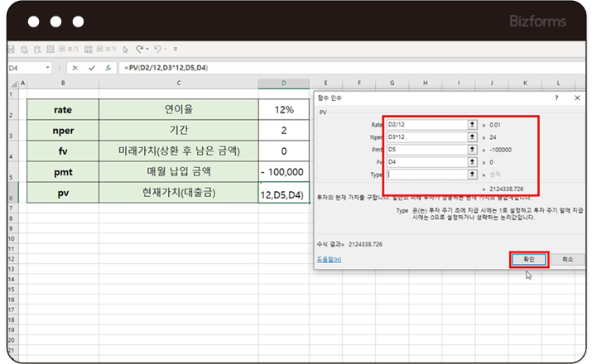Collapse dialog using the Rate range selector

click(x=472, y=124)
